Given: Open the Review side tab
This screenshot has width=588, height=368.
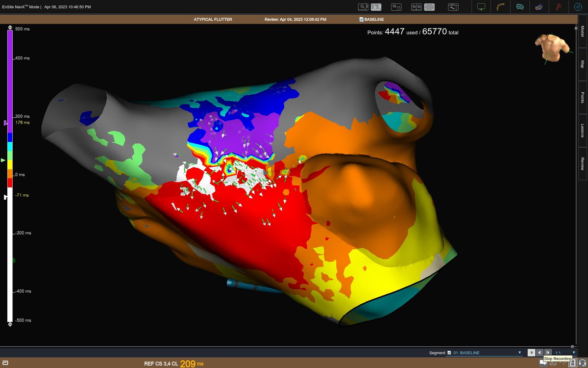Looking at the screenshot, I should coord(582,163).
